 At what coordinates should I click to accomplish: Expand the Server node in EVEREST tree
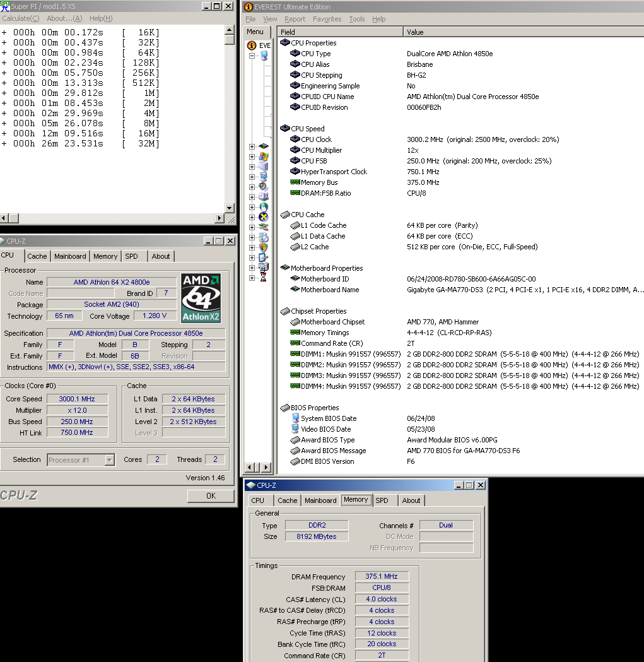tap(252, 167)
